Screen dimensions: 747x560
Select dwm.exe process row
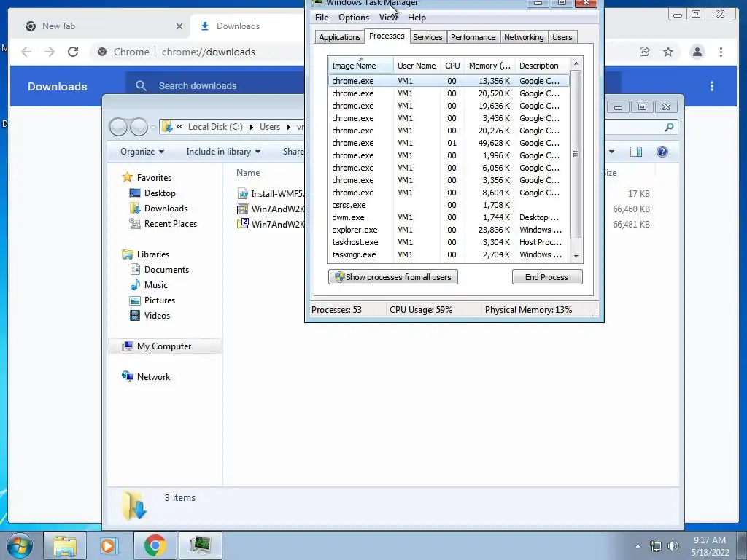point(449,217)
